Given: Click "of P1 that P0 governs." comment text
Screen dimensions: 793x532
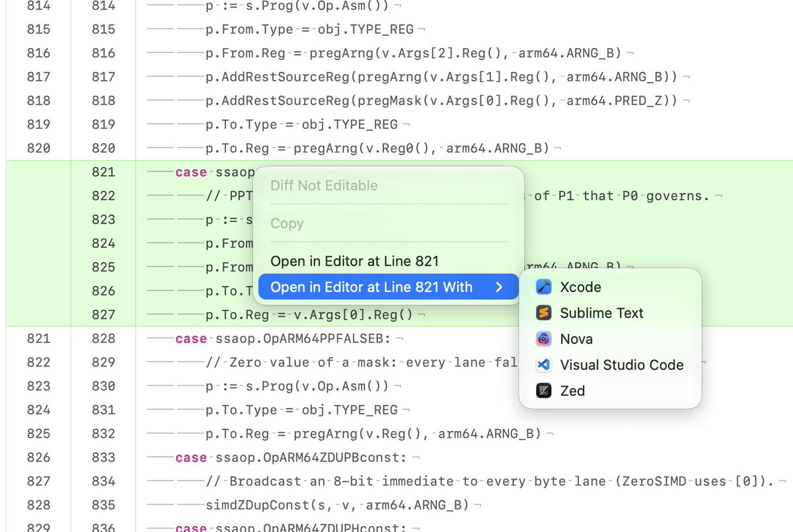Looking at the screenshot, I should click(621, 196).
